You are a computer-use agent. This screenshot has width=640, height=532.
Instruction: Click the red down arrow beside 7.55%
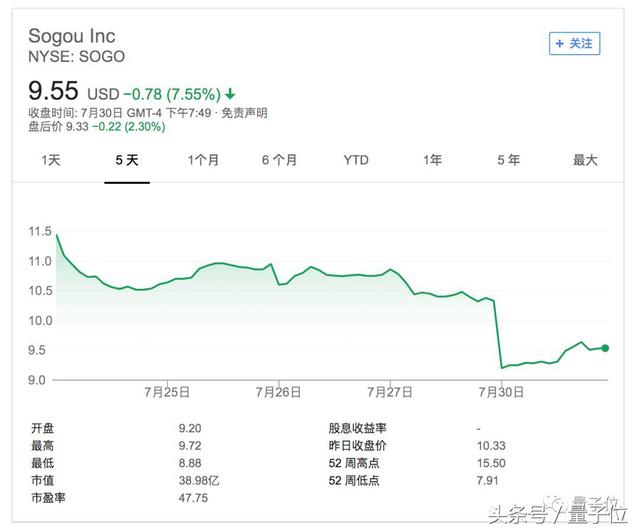231,95
